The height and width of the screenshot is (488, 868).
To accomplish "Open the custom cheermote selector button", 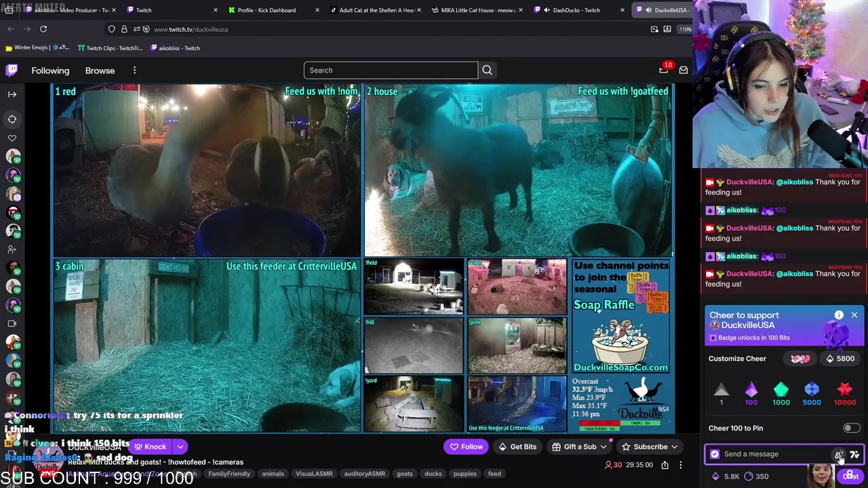I will (x=800, y=359).
